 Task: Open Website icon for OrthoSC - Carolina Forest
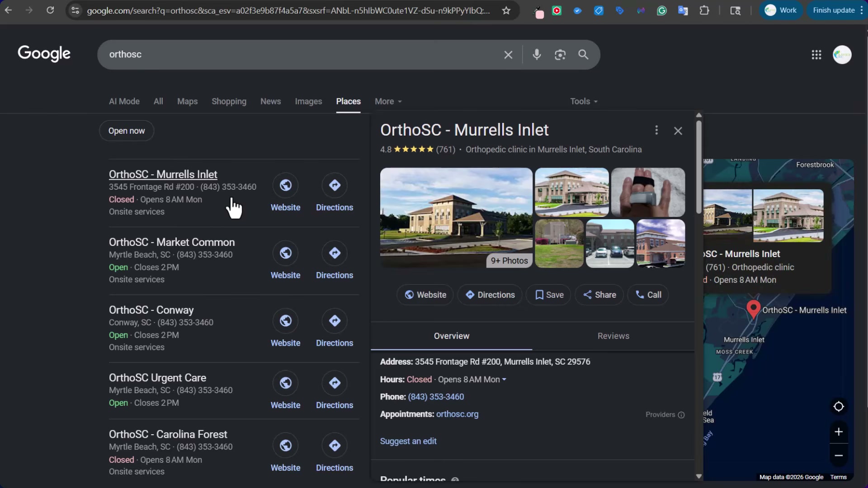tap(285, 446)
